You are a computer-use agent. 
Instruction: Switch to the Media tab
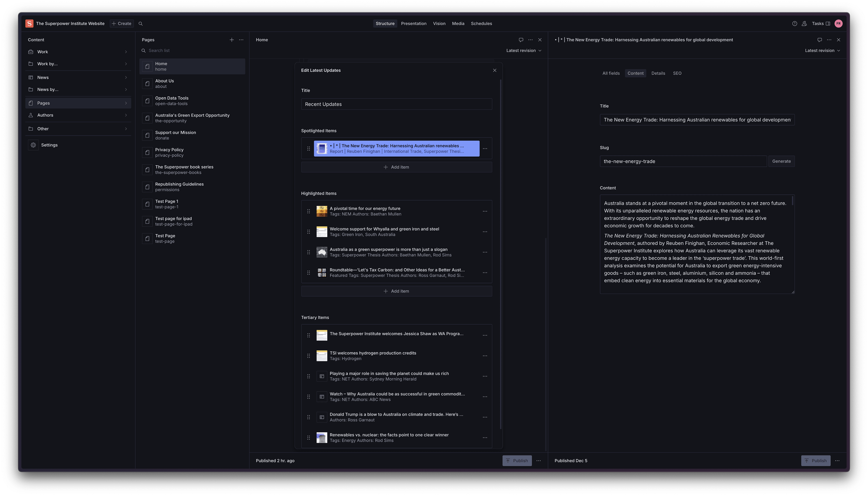click(x=458, y=23)
